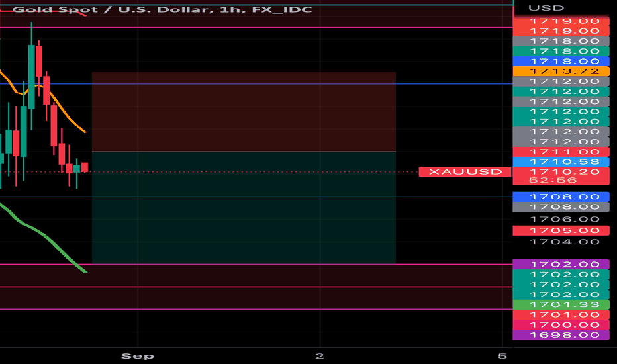
Task: Click the light blue 1710.58 price label
Action: 561,161
